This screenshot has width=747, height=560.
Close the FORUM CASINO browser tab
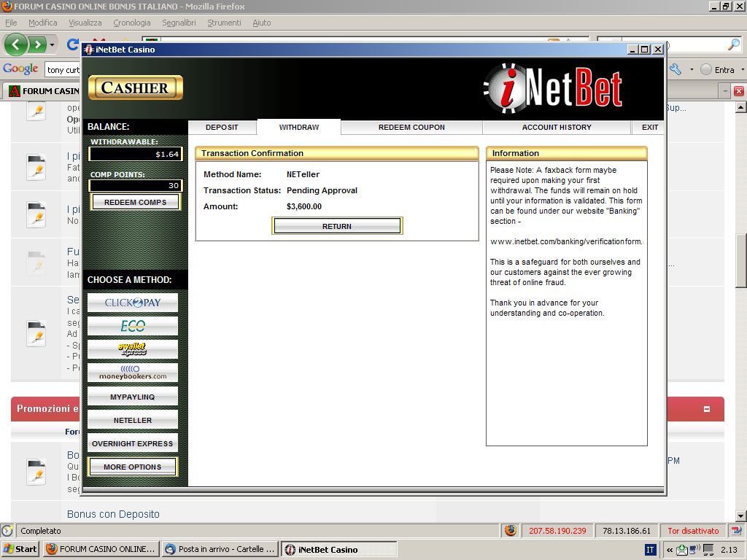739,90
